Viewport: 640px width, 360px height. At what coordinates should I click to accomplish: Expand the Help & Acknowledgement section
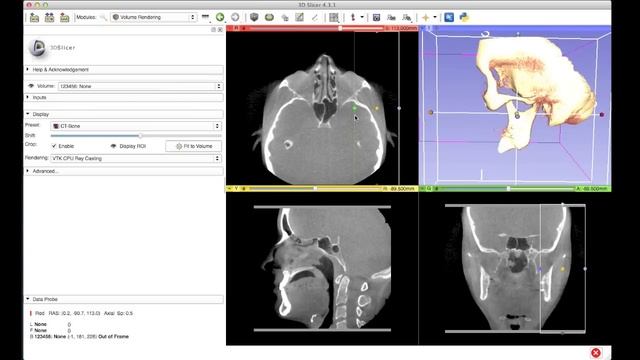click(x=124, y=70)
